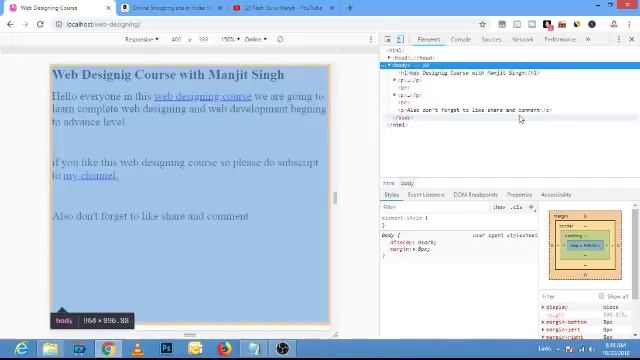Toggle the device toolbar icon in DevTools
The width and height of the screenshot is (640, 360).
[400, 39]
